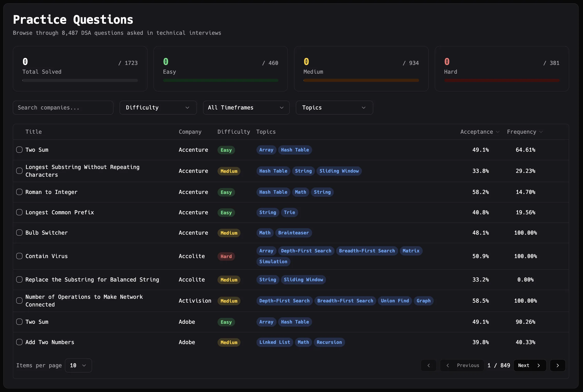583x392 pixels.
Task: Click the Brainteaser topic tag
Action: (x=293, y=233)
